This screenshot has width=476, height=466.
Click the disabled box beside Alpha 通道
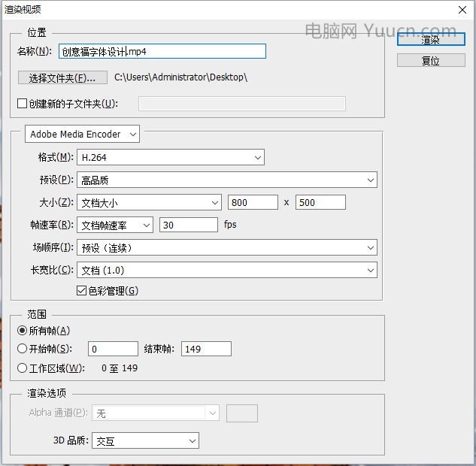click(x=242, y=413)
